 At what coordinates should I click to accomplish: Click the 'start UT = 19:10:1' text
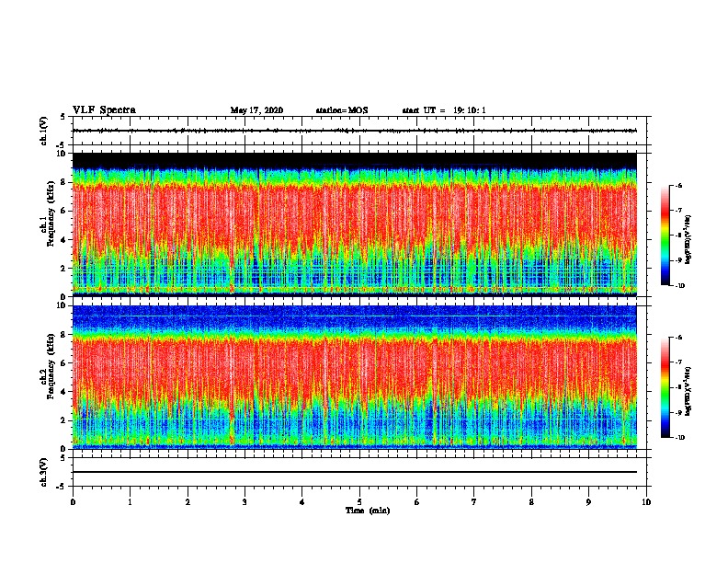[x=444, y=110]
